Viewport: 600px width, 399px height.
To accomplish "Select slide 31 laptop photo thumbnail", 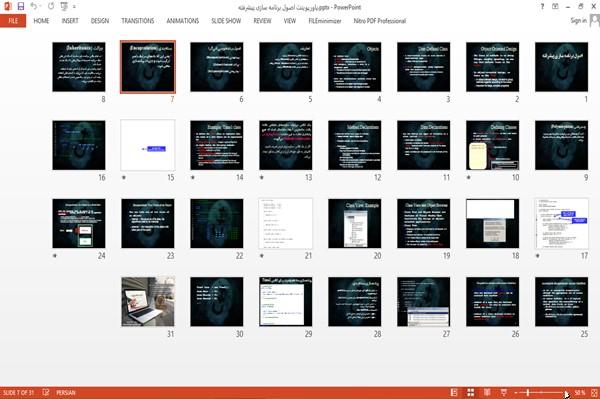I will (x=148, y=302).
